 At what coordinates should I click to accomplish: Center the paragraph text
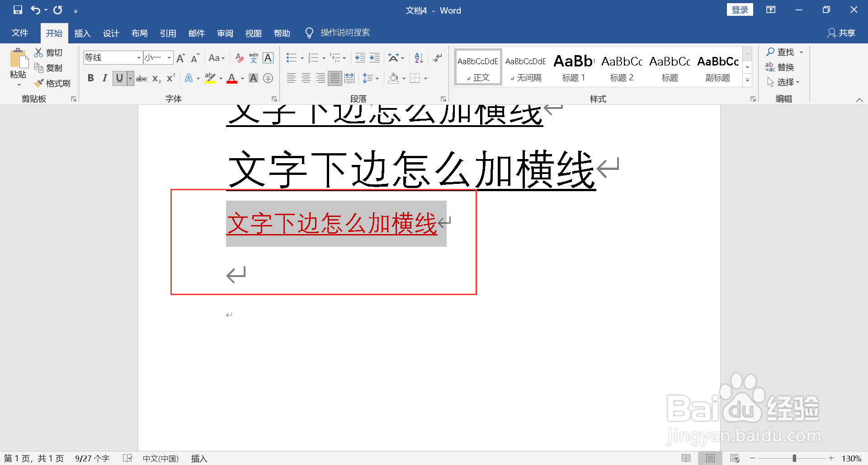click(306, 79)
